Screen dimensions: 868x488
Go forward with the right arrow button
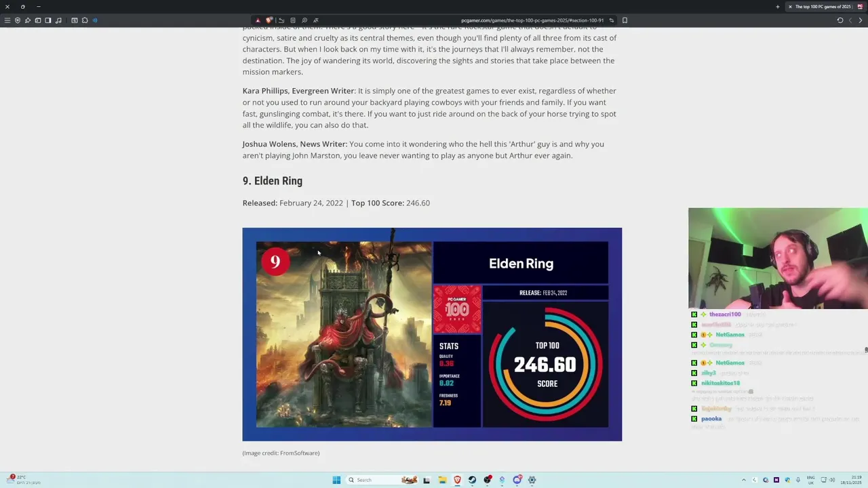(861, 20)
